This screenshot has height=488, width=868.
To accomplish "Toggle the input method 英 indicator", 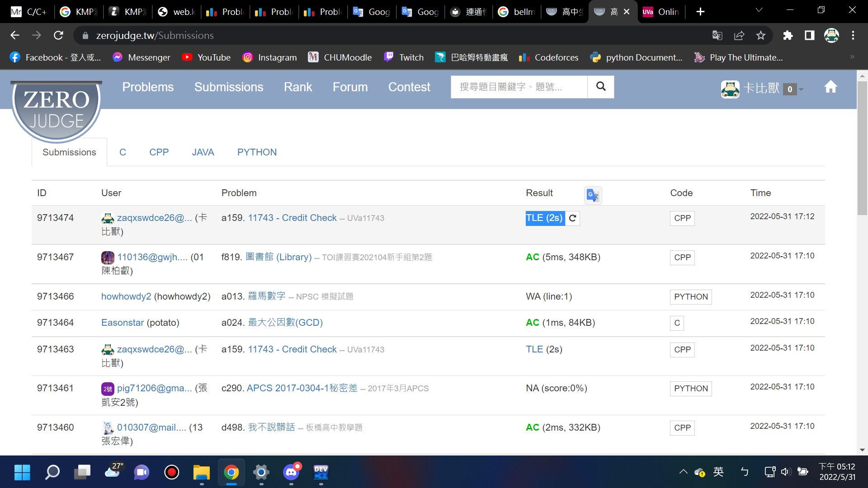I will (x=718, y=472).
